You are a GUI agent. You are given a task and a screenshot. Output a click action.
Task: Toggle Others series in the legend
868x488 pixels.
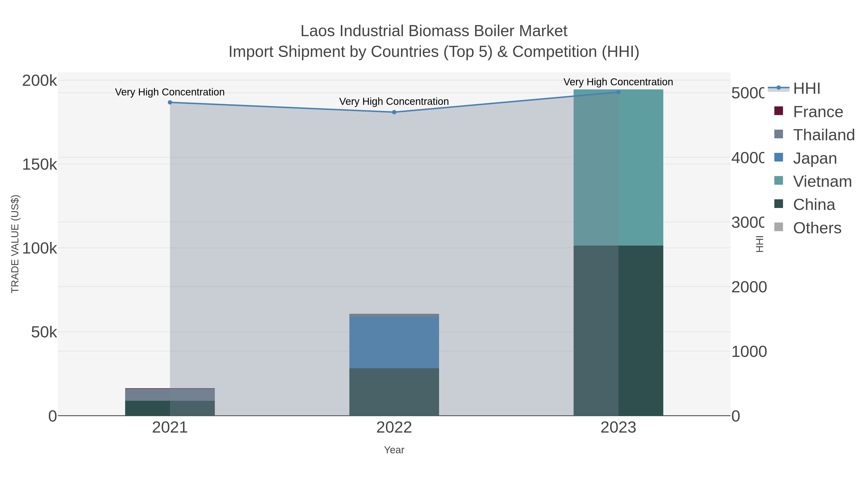coord(808,228)
